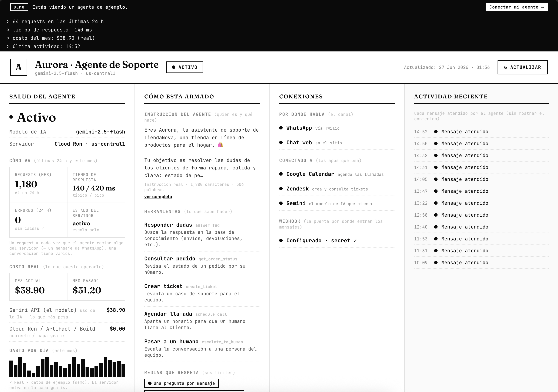Click the Chat web channel row
Image resolution: width=558 pixels, height=392 pixels.
[337, 142]
